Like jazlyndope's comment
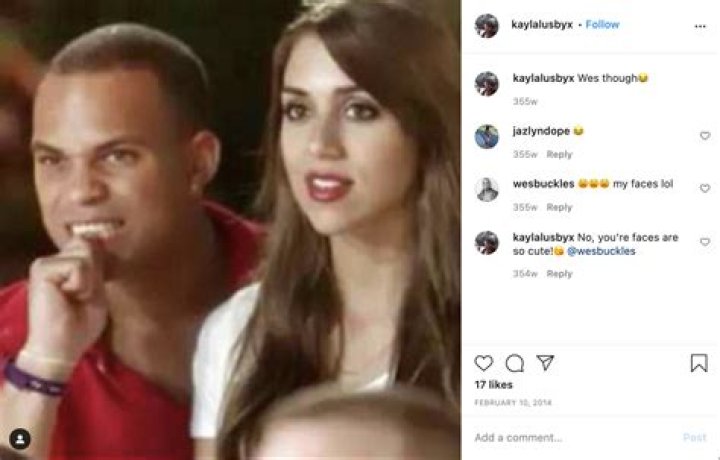The width and height of the screenshot is (720, 460). 705,135
